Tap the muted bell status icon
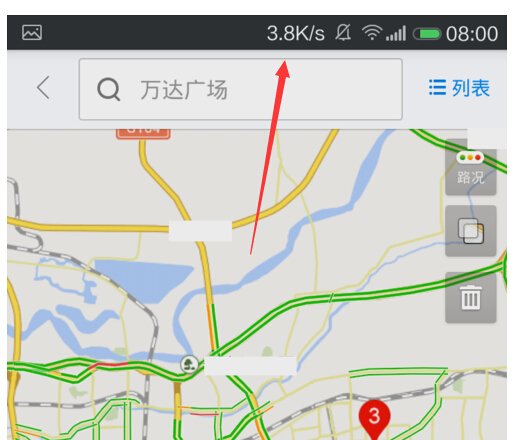529x440 pixels. [343, 33]
